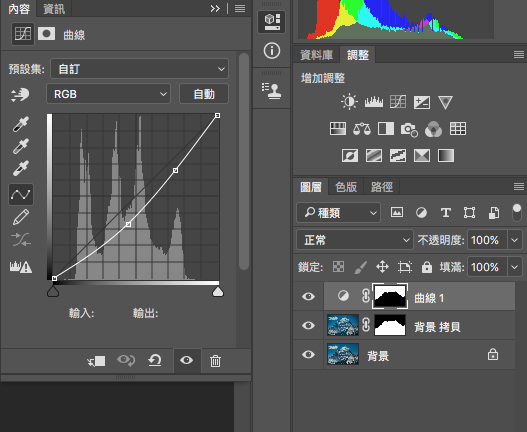Open the 正常 blend mode dropdown
Screen dimensions: 527x432
355,240
